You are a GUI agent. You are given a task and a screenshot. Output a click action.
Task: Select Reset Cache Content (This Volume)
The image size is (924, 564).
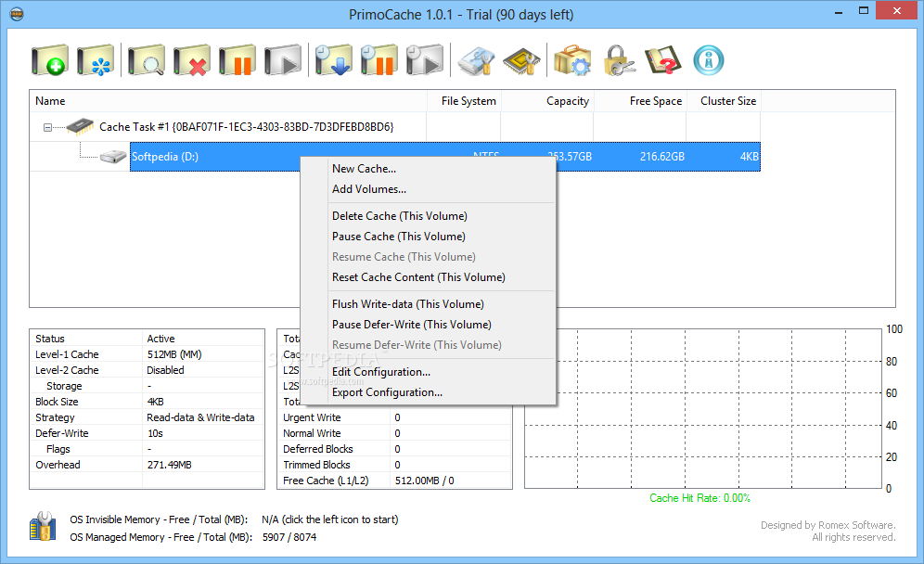418,277
